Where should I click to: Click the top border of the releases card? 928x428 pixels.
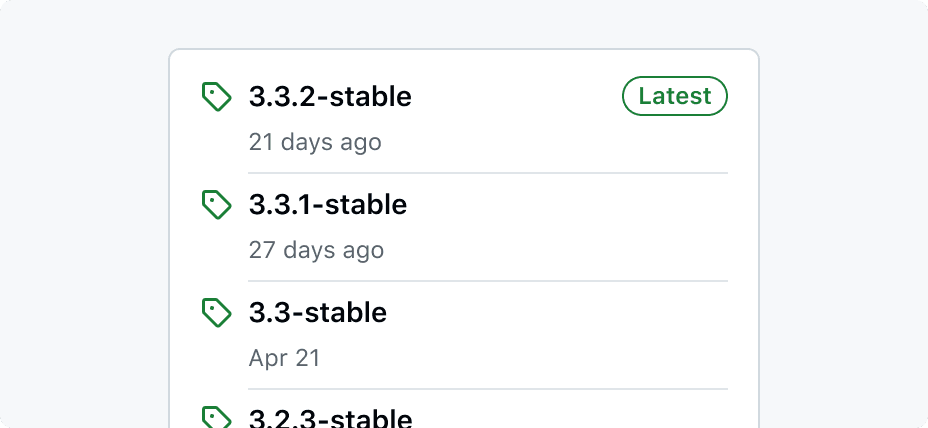(464, 49)
